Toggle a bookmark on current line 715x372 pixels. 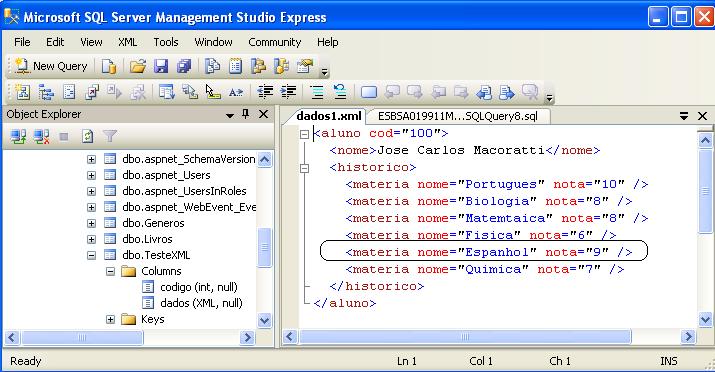[368, 92]
